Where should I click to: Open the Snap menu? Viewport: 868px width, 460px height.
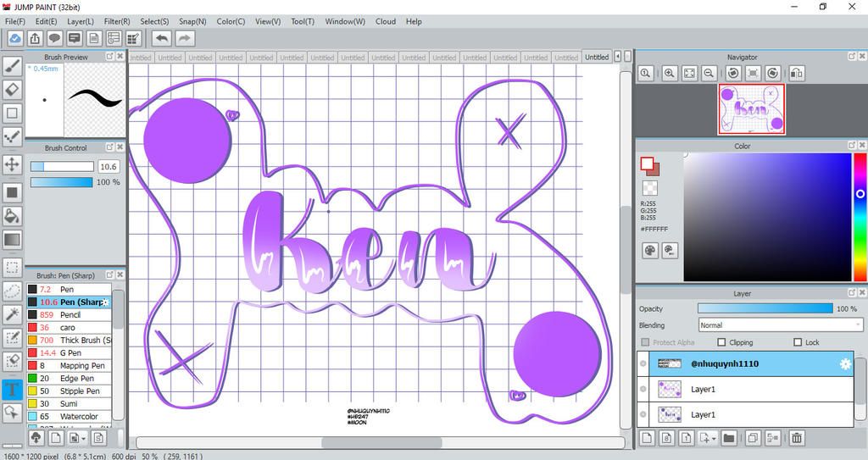point(192,21)
